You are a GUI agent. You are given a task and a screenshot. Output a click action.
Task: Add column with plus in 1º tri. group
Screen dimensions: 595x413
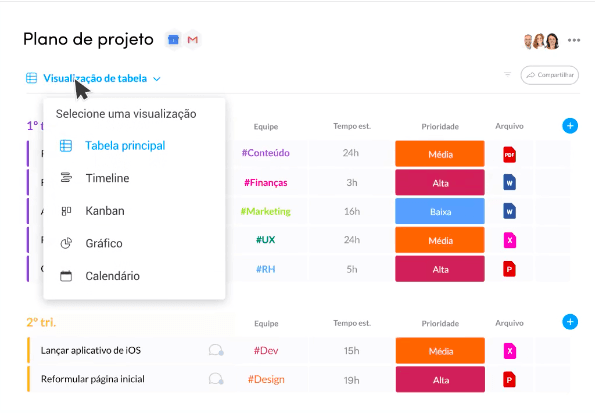pyautogui.click(x=570, y=126)
